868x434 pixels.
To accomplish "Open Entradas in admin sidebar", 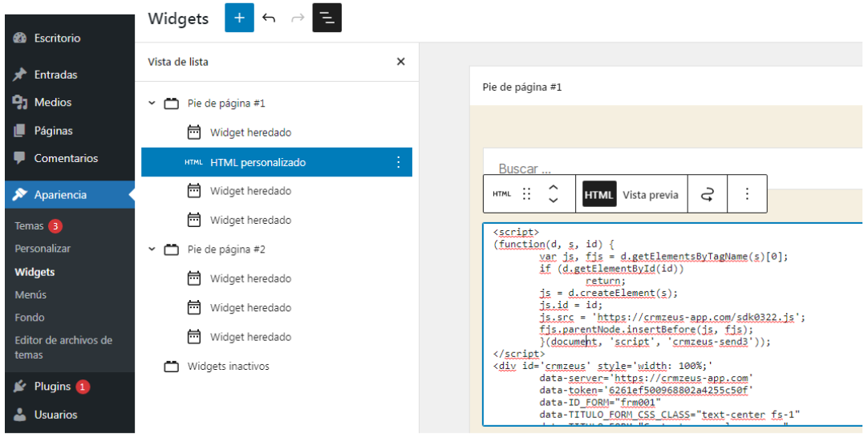I will [x=55, y=75].
